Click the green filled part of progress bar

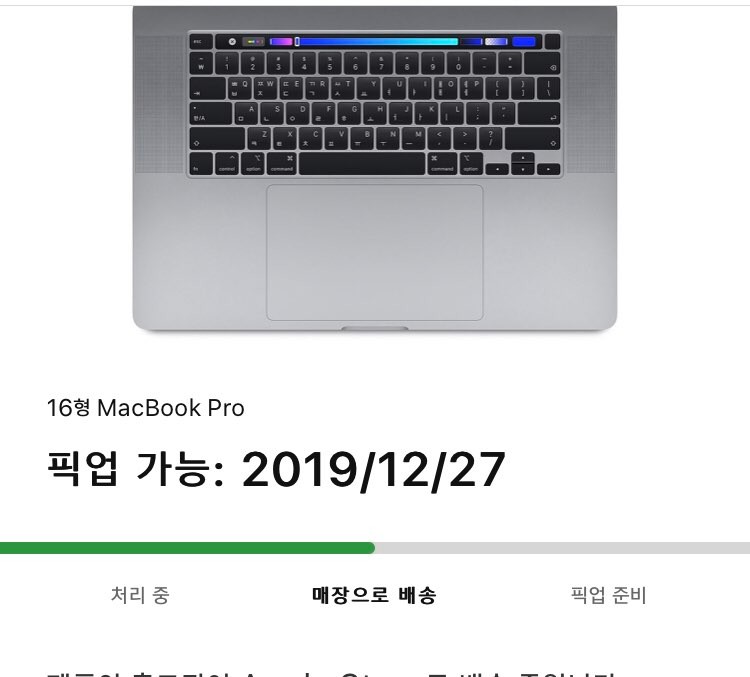(x=187, y=548)
